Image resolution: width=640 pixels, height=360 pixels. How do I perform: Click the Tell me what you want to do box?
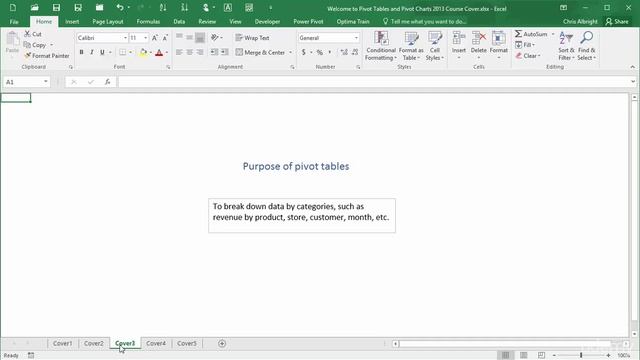[424, 22]
